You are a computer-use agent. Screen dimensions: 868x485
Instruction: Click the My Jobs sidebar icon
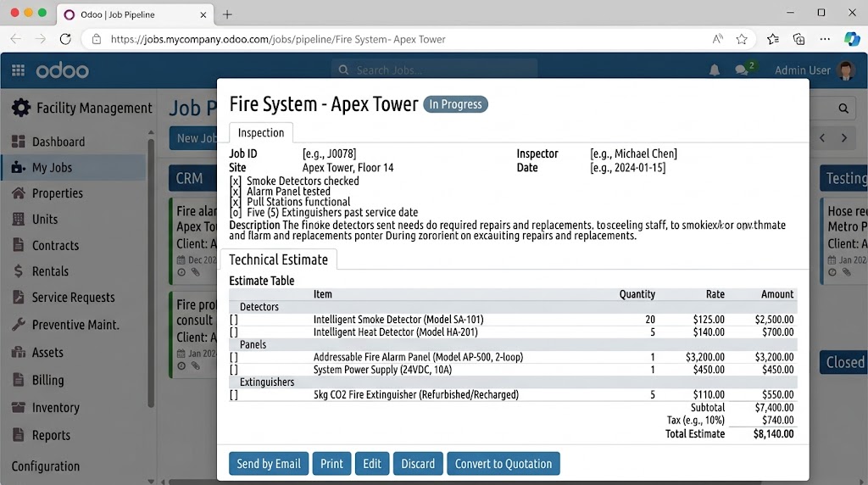click(x=19, y=167)
